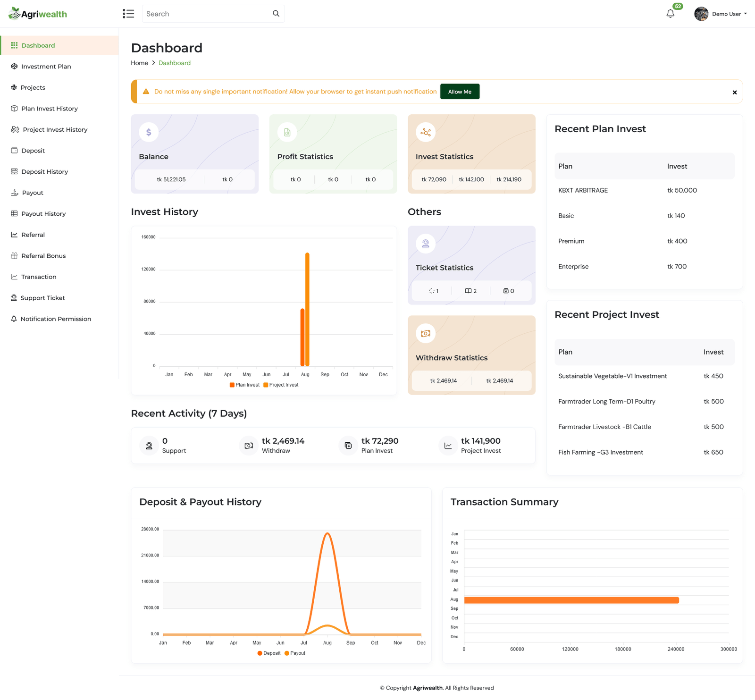Toggle Project Invest series in chart legend
Viewport: 755px width, 700px height.
point(281,385)
